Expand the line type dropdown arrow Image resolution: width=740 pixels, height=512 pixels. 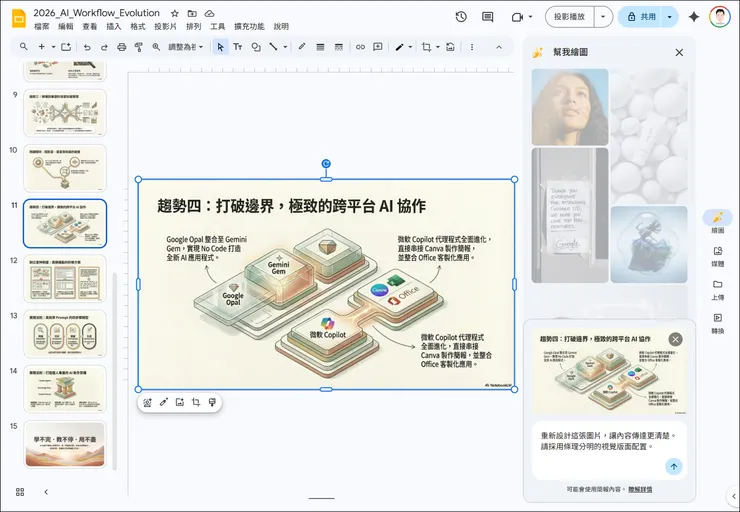pyautogui.click(x=285, y=47)
